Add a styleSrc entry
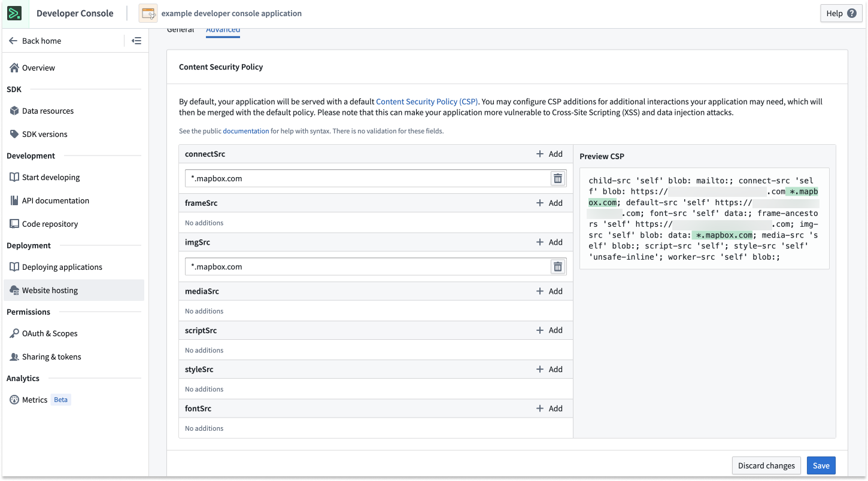This screenshot has height=481, width=868. click(x=550, y=369)
